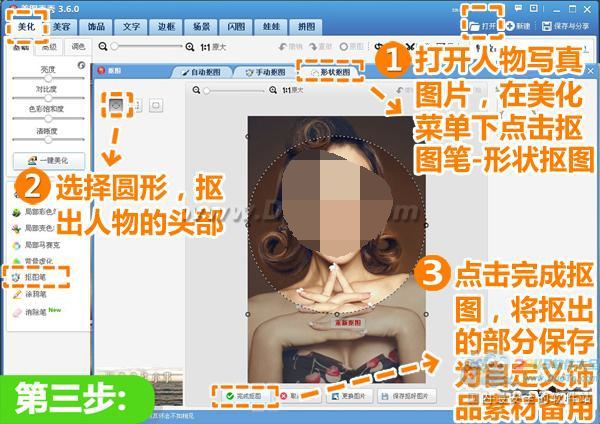Viewport: 600px width, 424px height.
Task: Select the right-middle selection handle
Action: [x=427, y=225]
